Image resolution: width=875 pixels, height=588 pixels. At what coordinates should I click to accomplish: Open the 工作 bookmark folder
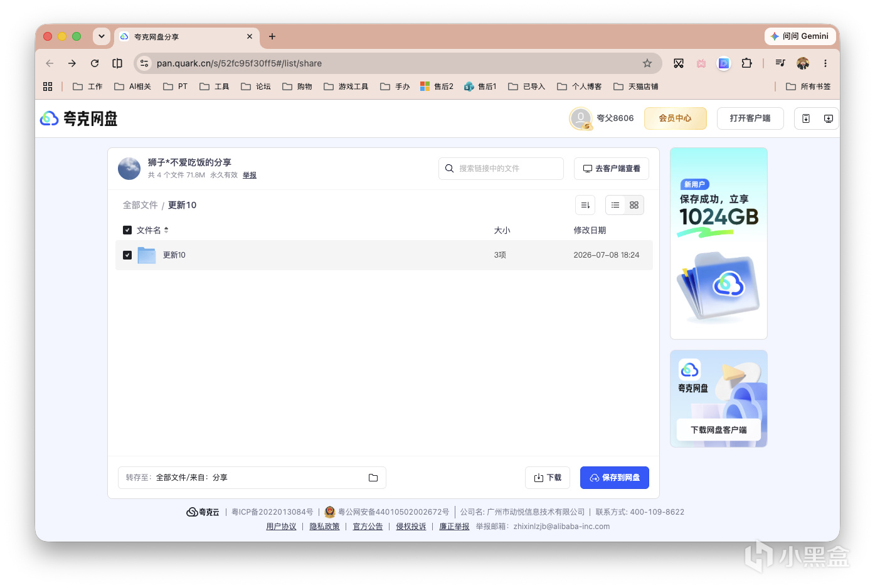[88, 87]
